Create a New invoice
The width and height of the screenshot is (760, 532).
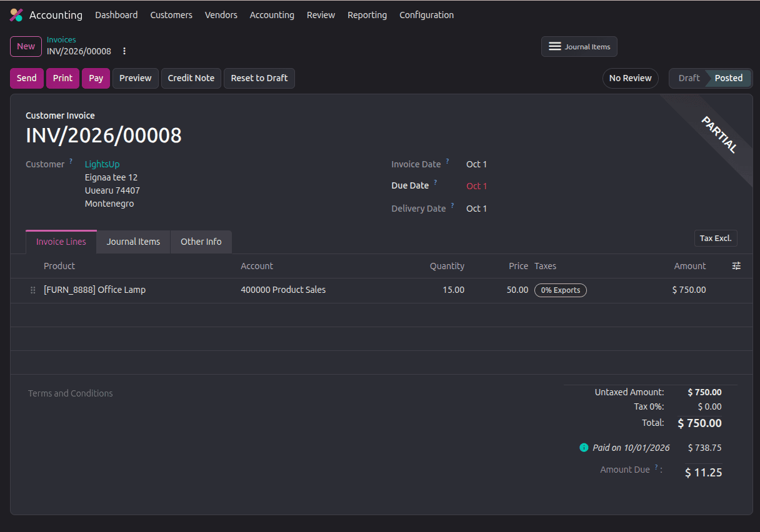(x=26, y=46)
